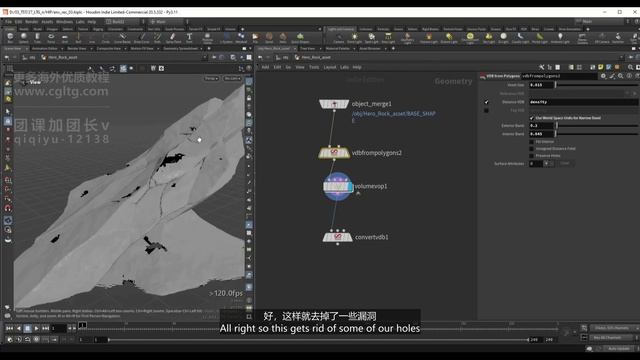Switch to the Render View tab
Viewport: 640px width, 360px height.
[x=76, y=49]
